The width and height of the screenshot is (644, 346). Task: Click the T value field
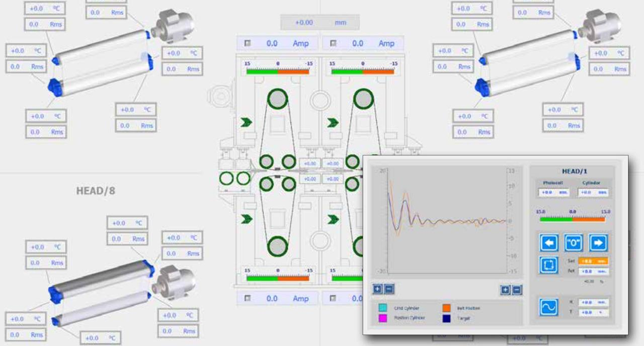[x=593, y=312]
